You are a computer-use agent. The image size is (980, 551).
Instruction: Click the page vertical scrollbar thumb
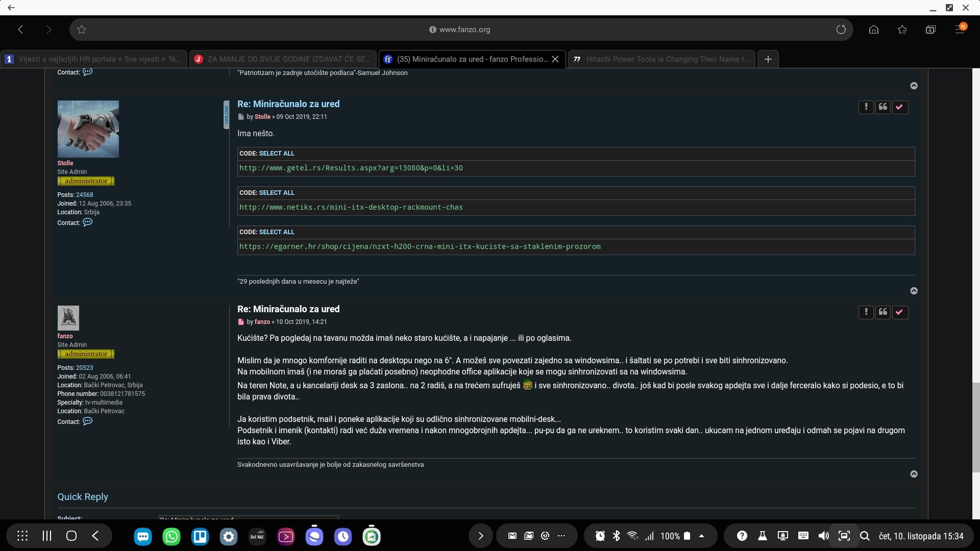point(975,428)
